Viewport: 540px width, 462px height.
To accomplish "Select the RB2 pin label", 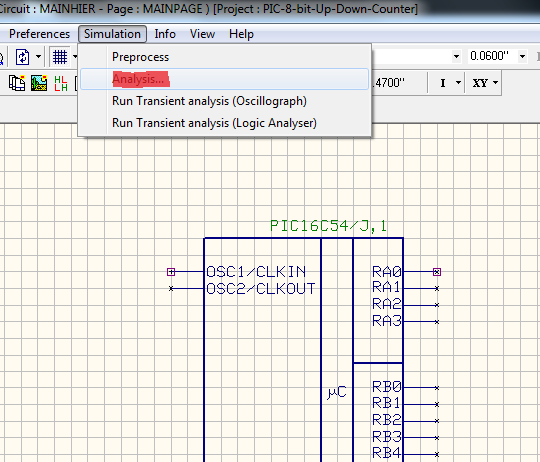I will (387, 420).
